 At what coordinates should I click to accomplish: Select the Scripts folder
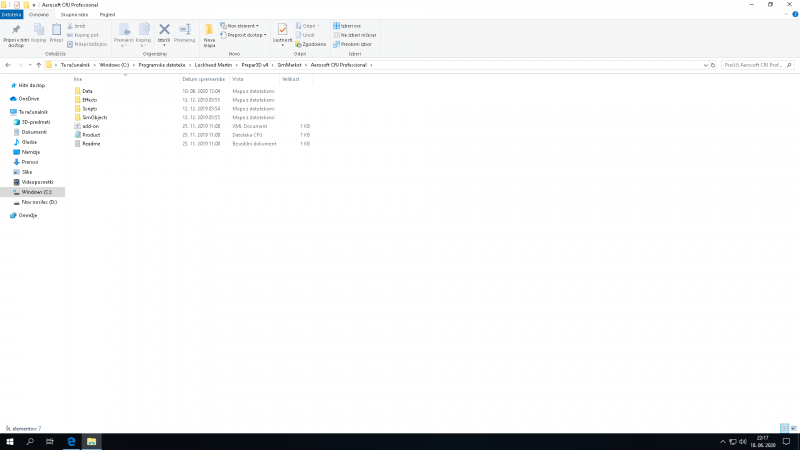[89, 109]
